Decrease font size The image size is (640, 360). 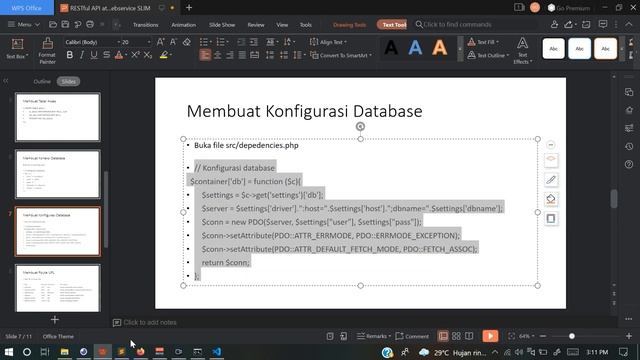tap(173, 42)
